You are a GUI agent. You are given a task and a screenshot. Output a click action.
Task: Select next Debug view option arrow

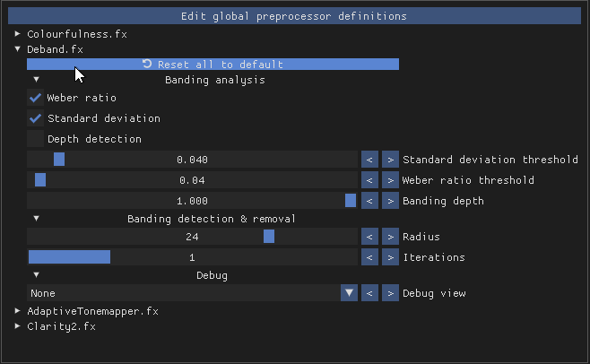click(390, 293)
